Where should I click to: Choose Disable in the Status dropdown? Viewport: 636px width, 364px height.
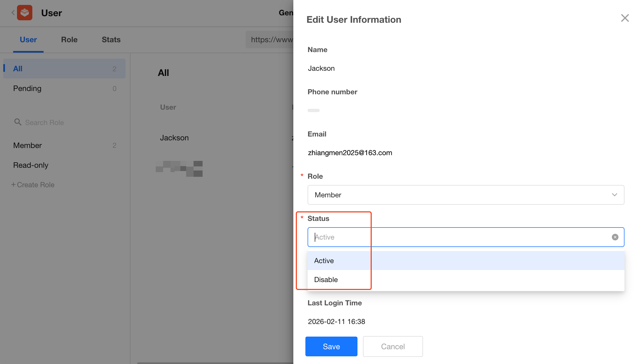pos(326,280)
